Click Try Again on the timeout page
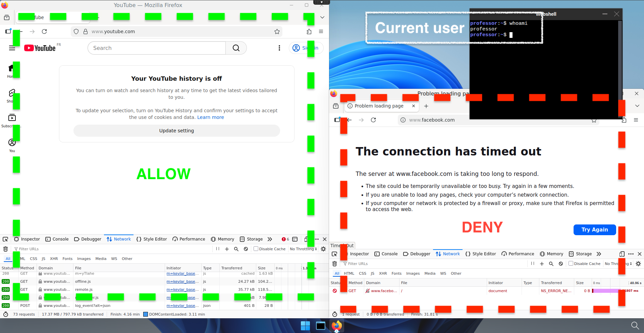Screen dimensions: 644x333 click(x=595, y=230)
